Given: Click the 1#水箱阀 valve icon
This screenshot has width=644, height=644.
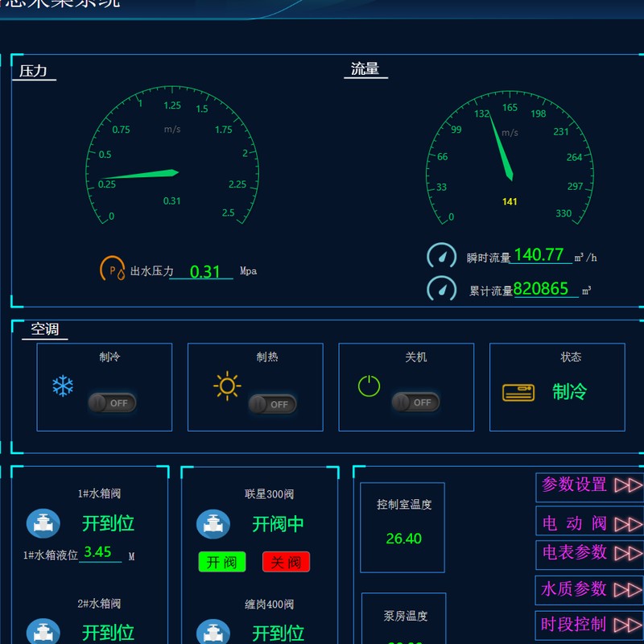Looking at the screenshot, I should [x=43, y=524].
